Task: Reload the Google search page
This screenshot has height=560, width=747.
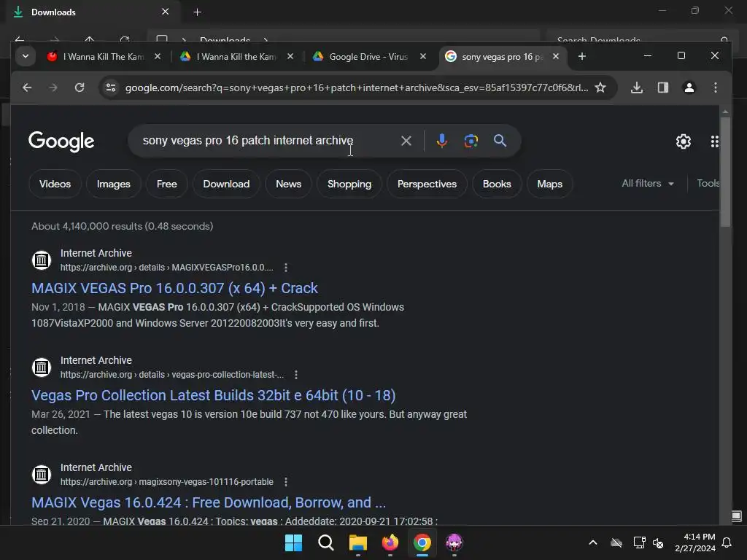Action: (80, 87)
